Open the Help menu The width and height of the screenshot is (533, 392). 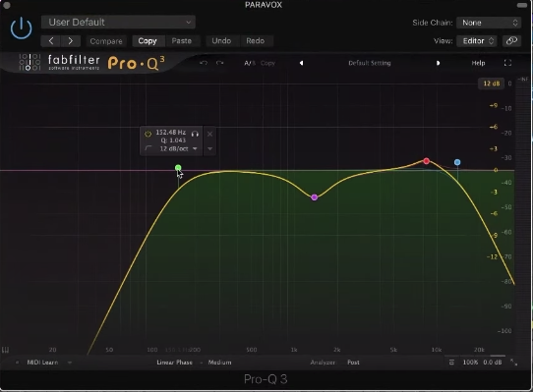click(x=478, y=63)
